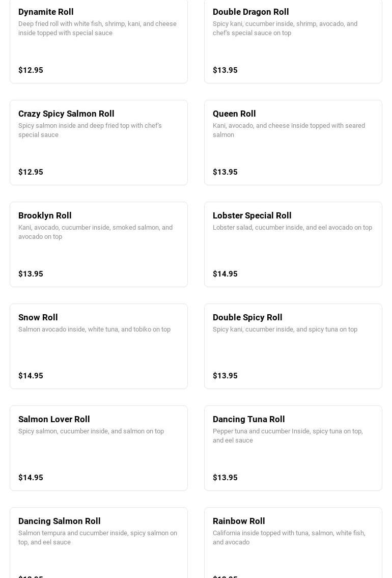Click the Double Spicy Roll $13.95 price

225,376
